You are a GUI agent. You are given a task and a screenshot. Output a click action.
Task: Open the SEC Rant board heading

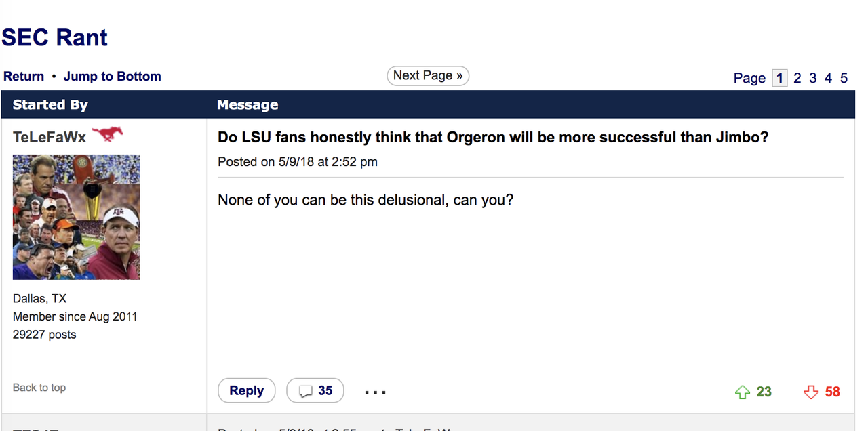(55, 37)
